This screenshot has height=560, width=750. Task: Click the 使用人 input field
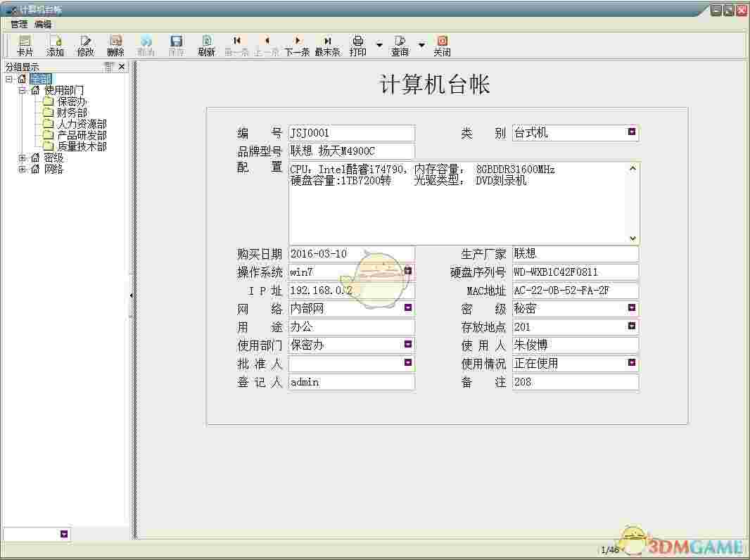click(x=575, y=345)
